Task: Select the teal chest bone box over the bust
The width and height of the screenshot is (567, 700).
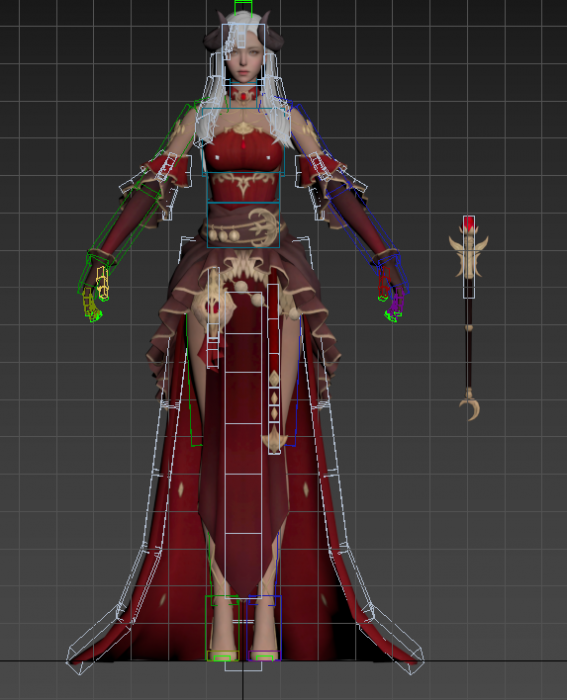Action: pos(243,140)
